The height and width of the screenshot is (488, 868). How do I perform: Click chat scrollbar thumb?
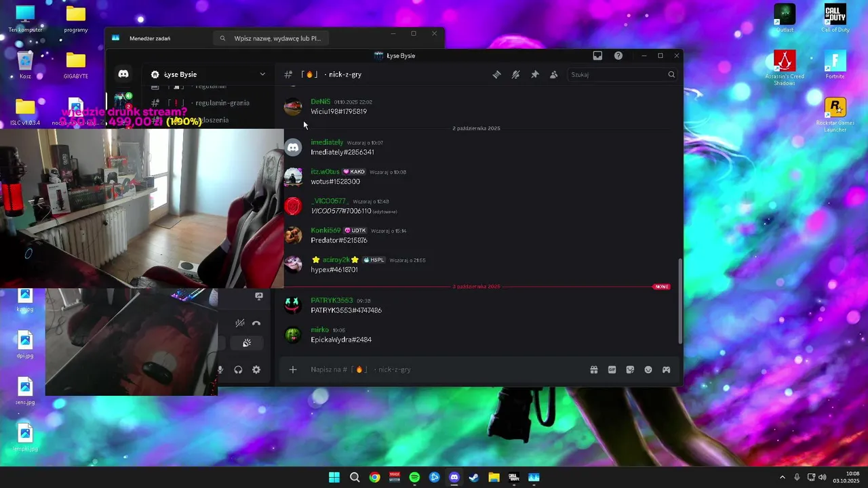(680, 301)
